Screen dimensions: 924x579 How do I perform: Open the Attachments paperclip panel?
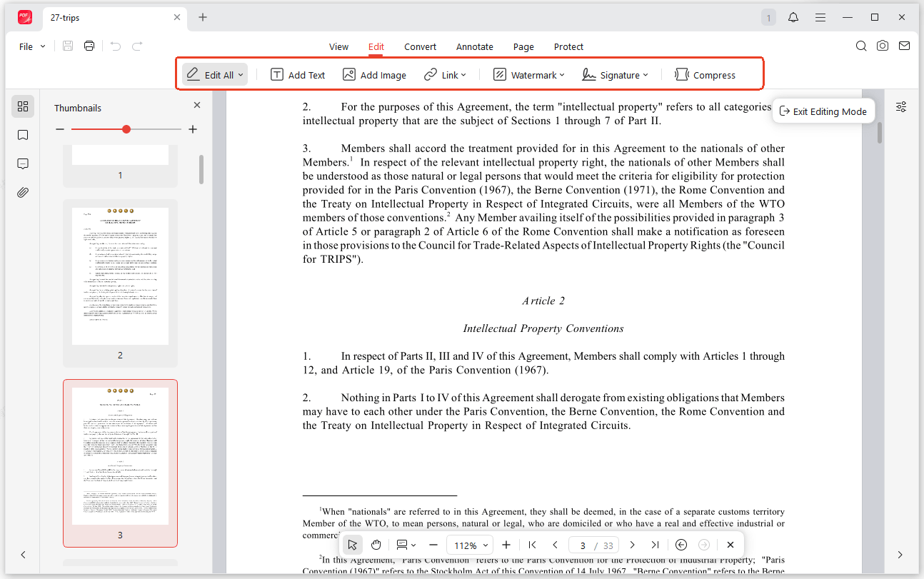pyautogui.click(x=23, y=192)
